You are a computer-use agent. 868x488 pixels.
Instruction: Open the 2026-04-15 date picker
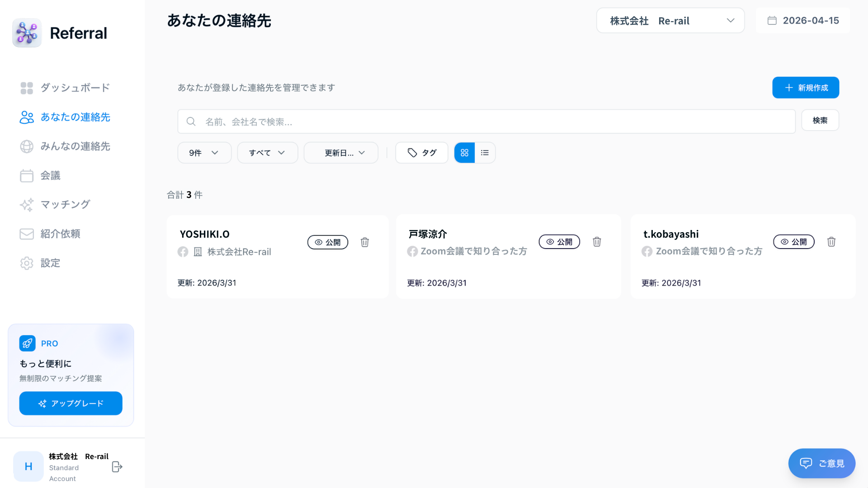pyautogui.click(x=803, y=20)
